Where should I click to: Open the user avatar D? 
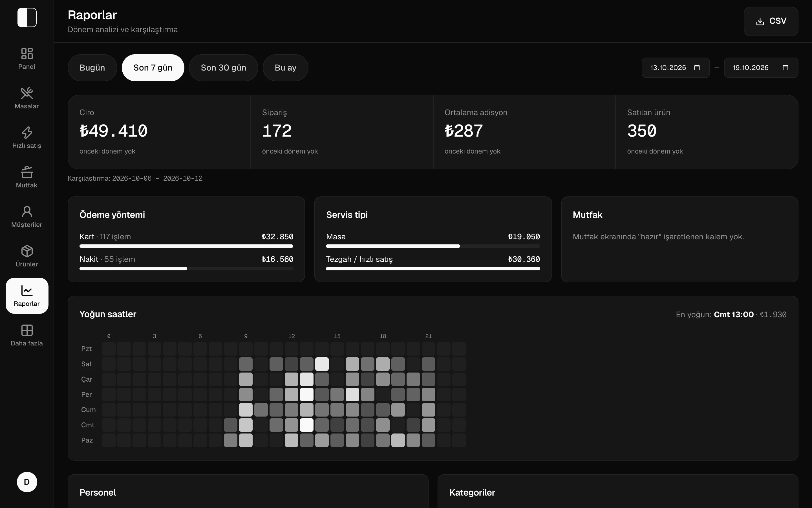click(x=27, y=482)
